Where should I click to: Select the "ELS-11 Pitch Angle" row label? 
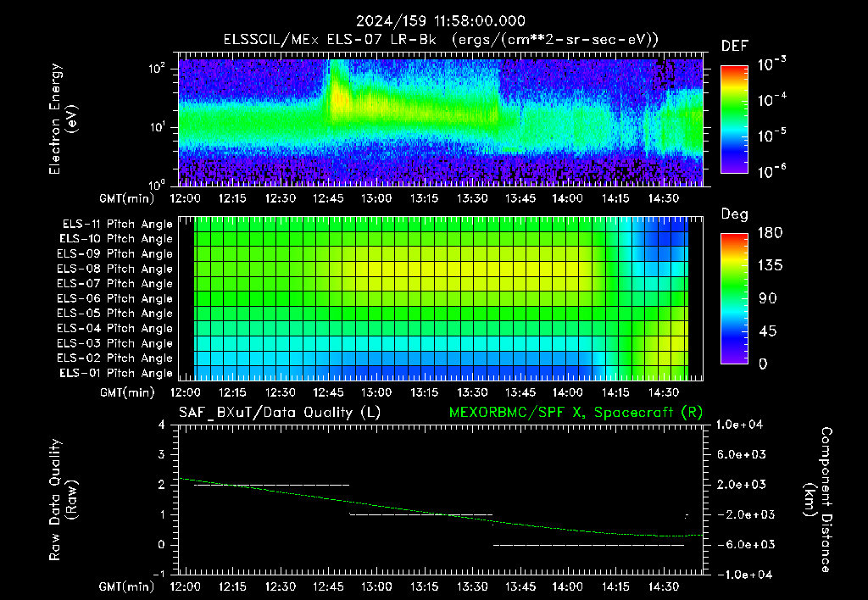[x=117, y=225]
